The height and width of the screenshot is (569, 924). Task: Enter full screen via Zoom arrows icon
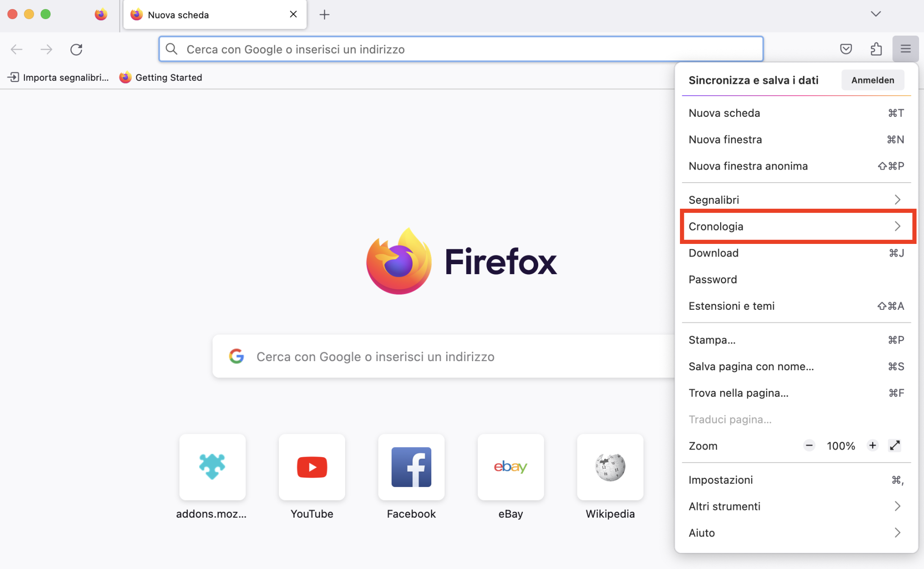click(x=895, y=446)
